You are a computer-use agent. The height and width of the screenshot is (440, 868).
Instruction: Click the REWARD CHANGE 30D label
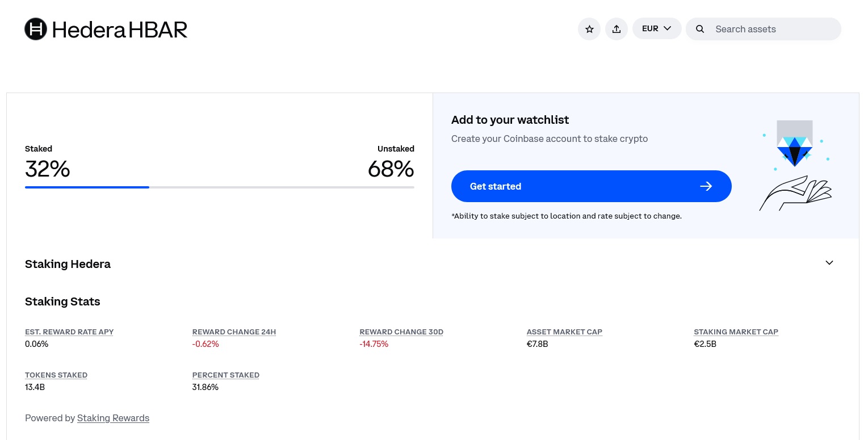click(x=401, y=332)
